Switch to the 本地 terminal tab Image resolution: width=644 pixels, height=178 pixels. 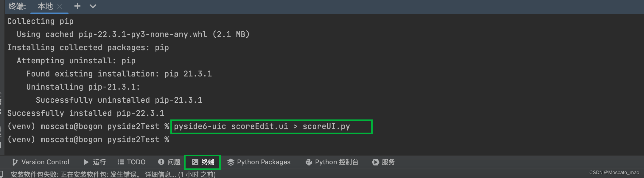click(x=45, y=6)
